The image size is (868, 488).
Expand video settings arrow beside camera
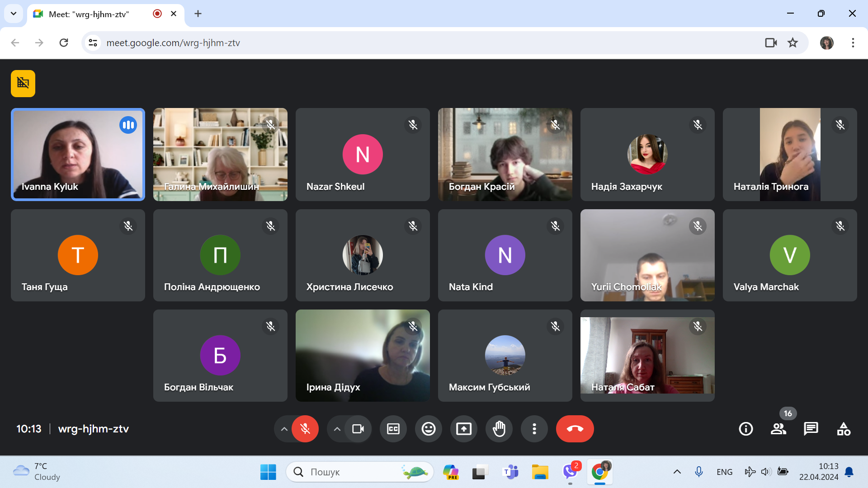pyautogui.click(x=337, y=429)
